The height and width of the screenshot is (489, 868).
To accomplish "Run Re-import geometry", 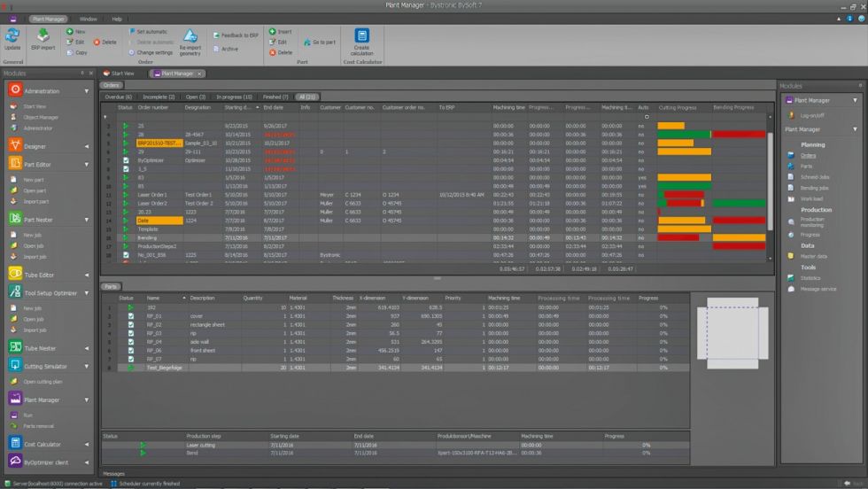I will point(190,43).
